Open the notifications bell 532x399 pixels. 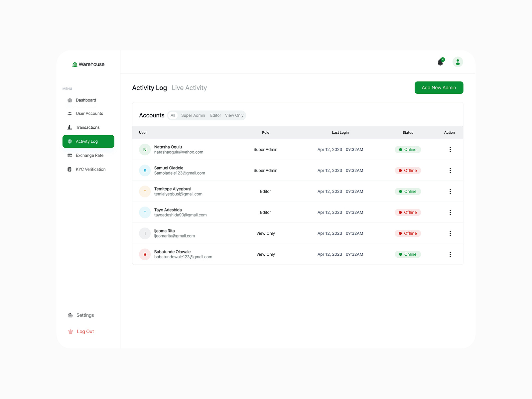(441, 62)
